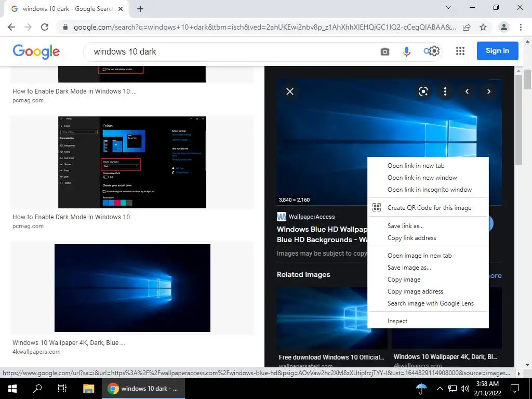Open taskbar search magnifier
This screenshot has height=399, width=532.
point(37,389)
